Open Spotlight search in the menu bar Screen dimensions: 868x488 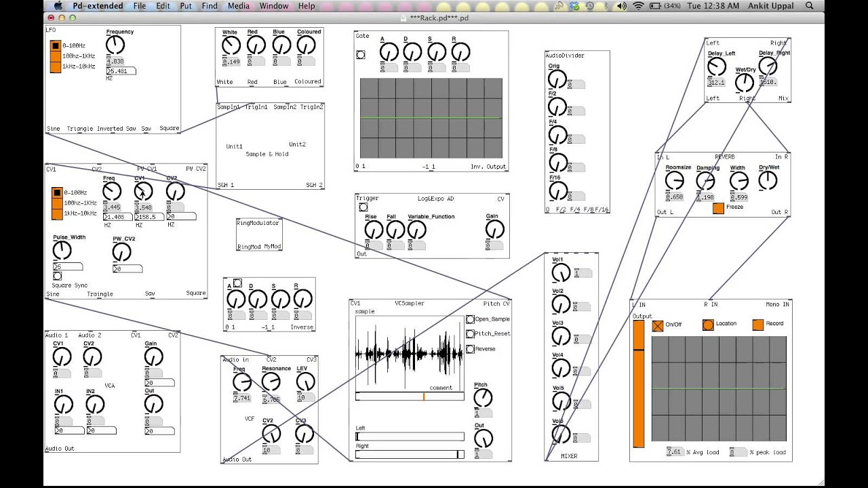coord(810,6)
